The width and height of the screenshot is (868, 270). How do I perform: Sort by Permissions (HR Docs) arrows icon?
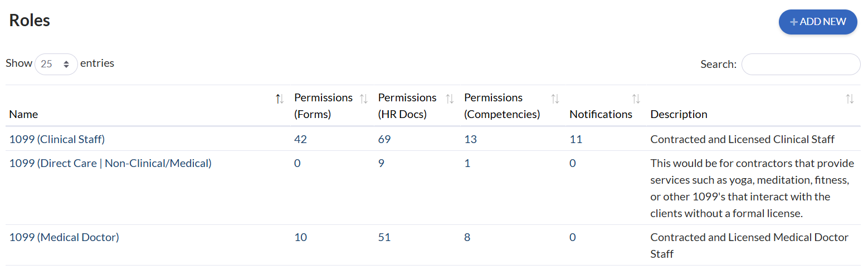click(x=450, y=99)
